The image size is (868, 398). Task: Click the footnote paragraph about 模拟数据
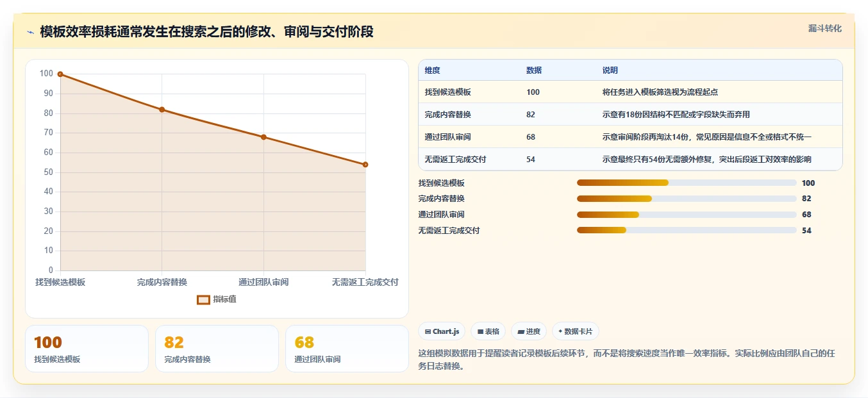coord(626,360)
